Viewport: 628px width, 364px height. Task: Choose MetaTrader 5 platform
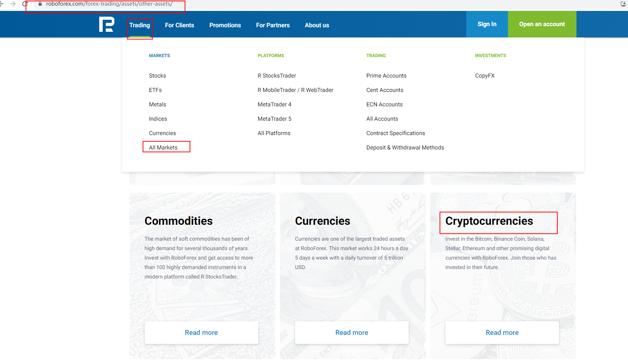pyautogui.click(x=275, y=119)
